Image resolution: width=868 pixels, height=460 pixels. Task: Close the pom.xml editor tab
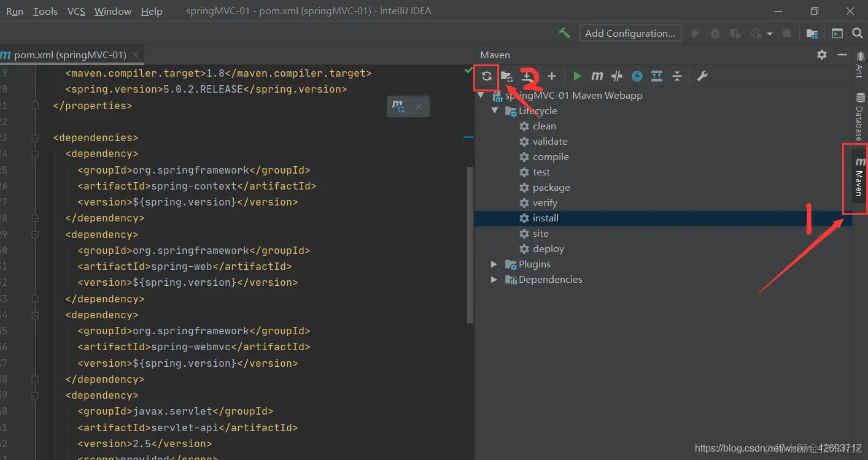coord(135,55)
